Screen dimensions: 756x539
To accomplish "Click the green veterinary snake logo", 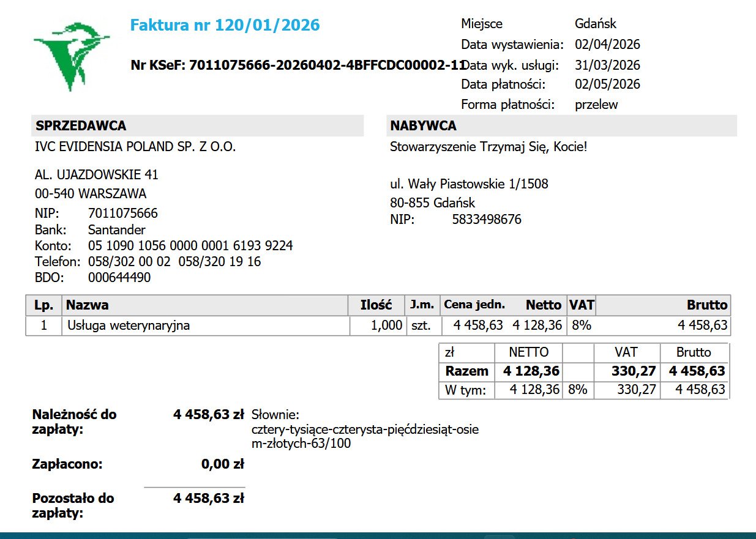I will point(72,54).
